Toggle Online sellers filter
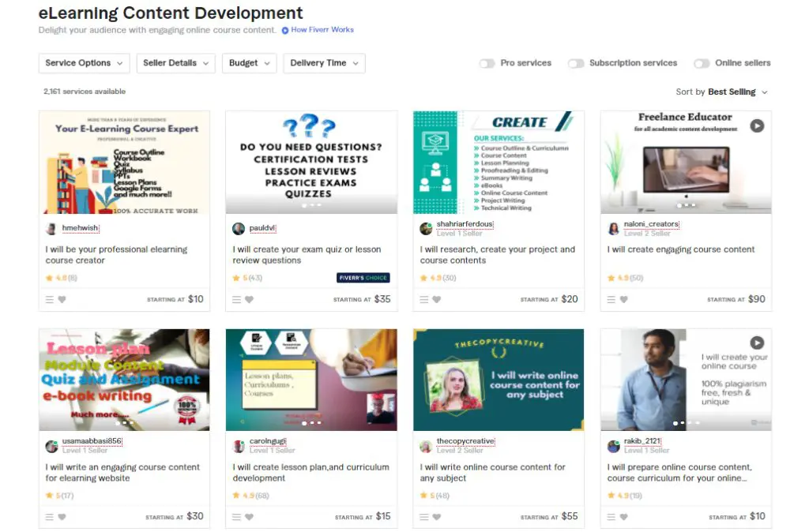This screenshot has height=532, width=809. click(702, 63)
